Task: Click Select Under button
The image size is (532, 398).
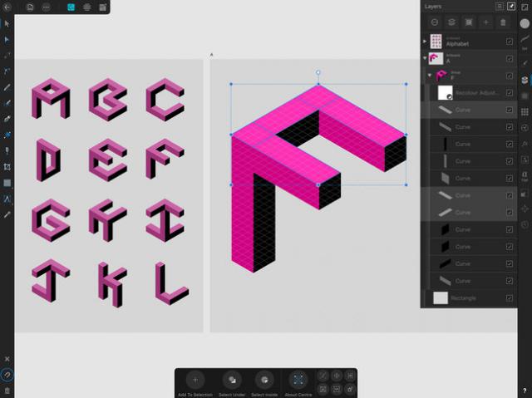Action: (232, 383)
